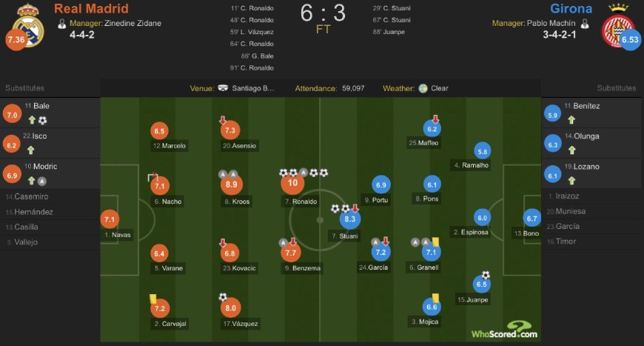Click the goal ball icon above Vázquez

[x=223, y=297]
